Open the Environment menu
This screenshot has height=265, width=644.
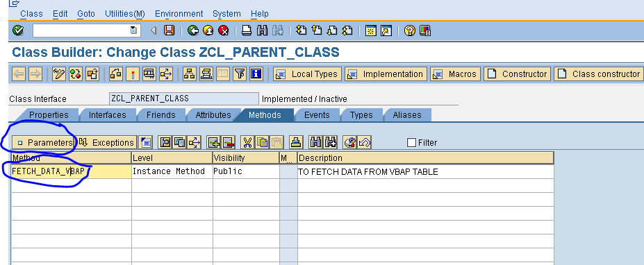click(x=179, y=14)
